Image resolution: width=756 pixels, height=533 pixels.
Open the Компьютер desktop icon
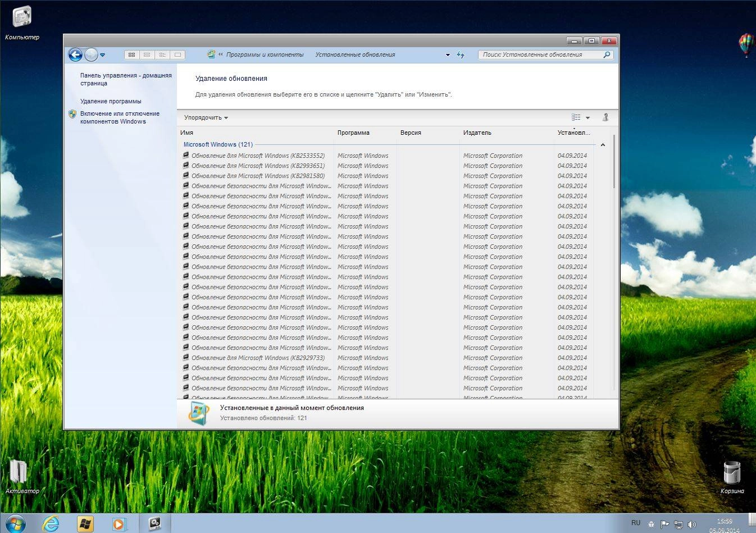22,23
